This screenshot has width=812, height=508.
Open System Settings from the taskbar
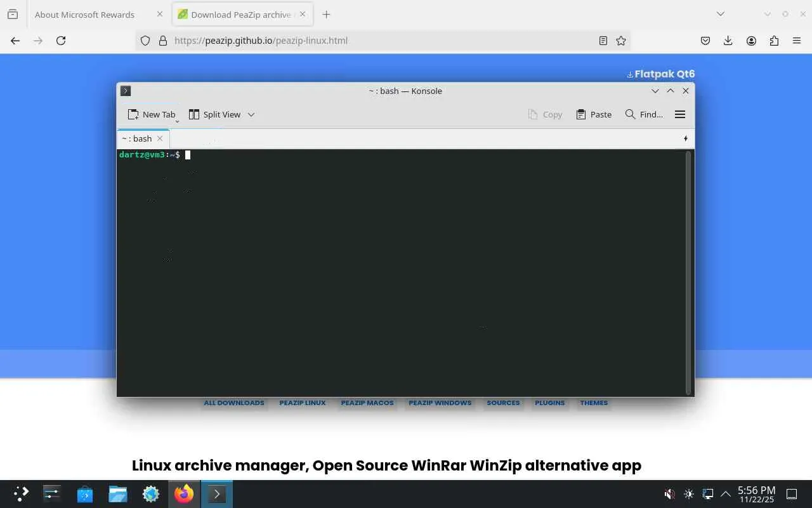coord(52,494)
